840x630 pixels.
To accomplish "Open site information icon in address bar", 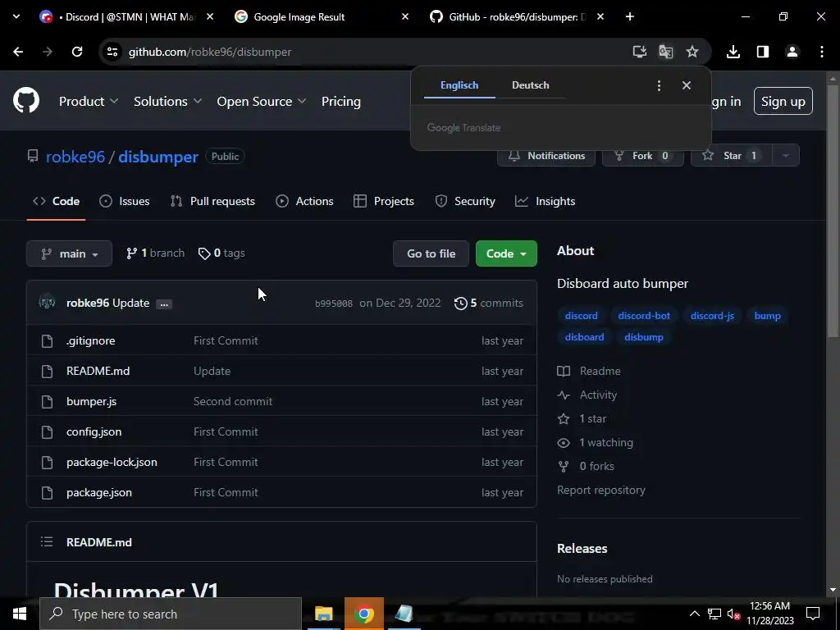I will tap(112, 52).
